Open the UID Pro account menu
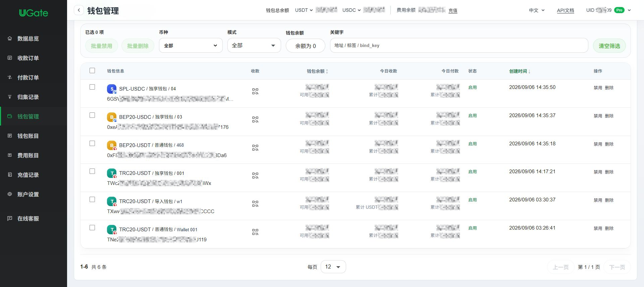This screenshot has width=644, height=287. coord(608,10)
